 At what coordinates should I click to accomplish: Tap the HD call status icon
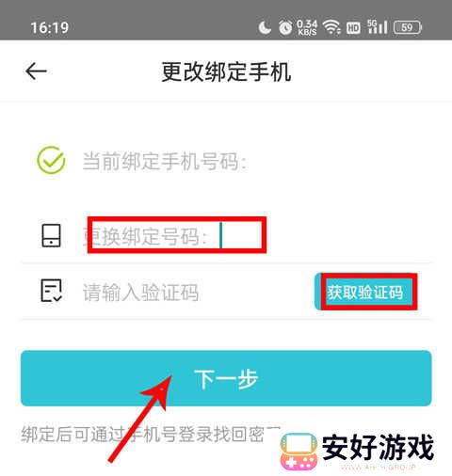(x=353, y=28)
